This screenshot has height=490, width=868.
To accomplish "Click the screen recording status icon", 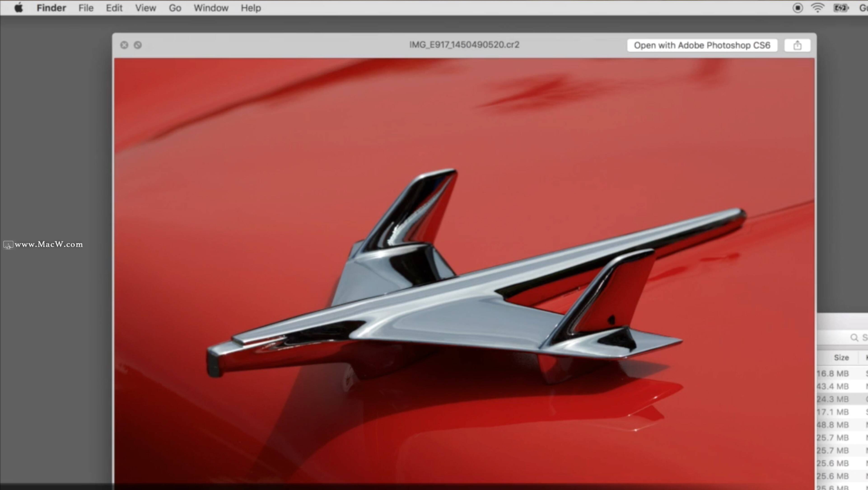I will (798, 8).
